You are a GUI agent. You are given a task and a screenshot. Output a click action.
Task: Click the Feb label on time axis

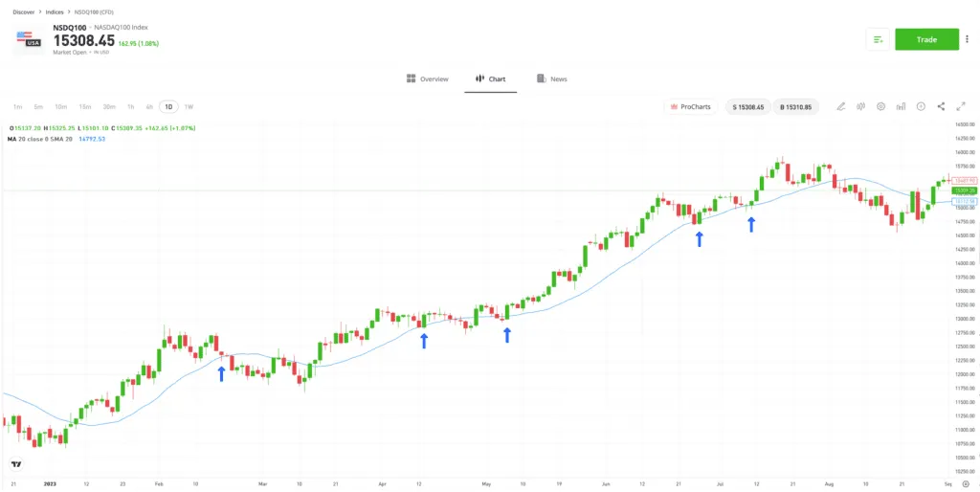click(x=158, y=484)
